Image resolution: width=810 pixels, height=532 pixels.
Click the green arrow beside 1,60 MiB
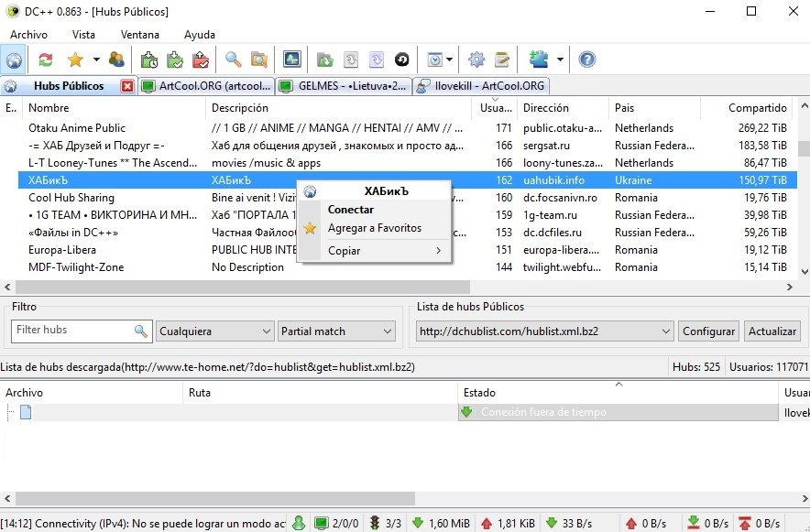tap(418, 523)
